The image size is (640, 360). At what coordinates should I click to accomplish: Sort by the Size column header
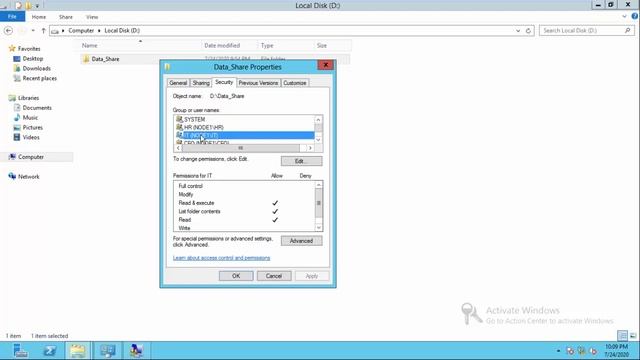click(333, 45)
